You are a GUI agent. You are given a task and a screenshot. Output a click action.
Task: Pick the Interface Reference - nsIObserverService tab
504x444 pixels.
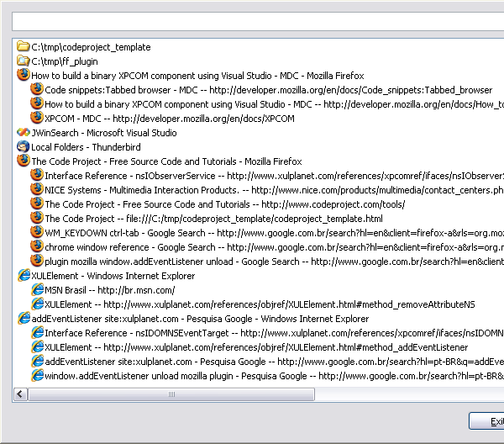(x=274, y=176)
